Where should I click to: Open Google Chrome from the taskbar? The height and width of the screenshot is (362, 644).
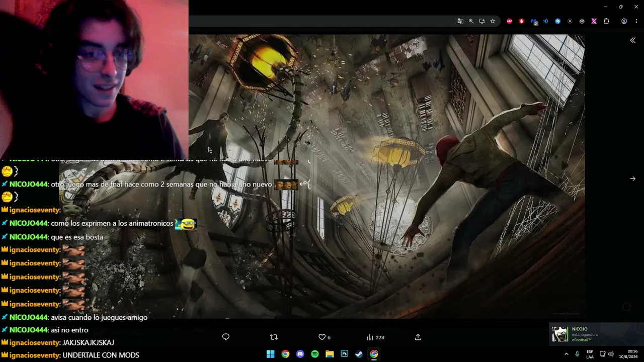click(285, 354)
